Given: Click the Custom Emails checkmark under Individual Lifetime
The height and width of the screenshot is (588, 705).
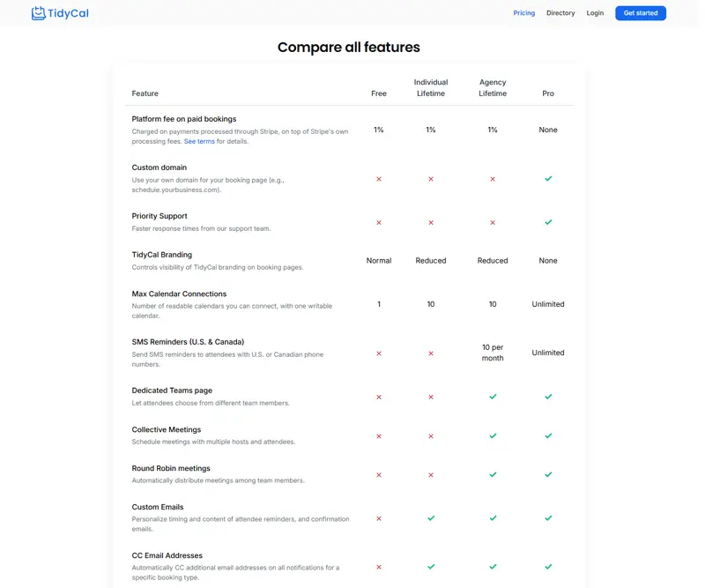Looking at the screenshot, I should pos(431,518).
